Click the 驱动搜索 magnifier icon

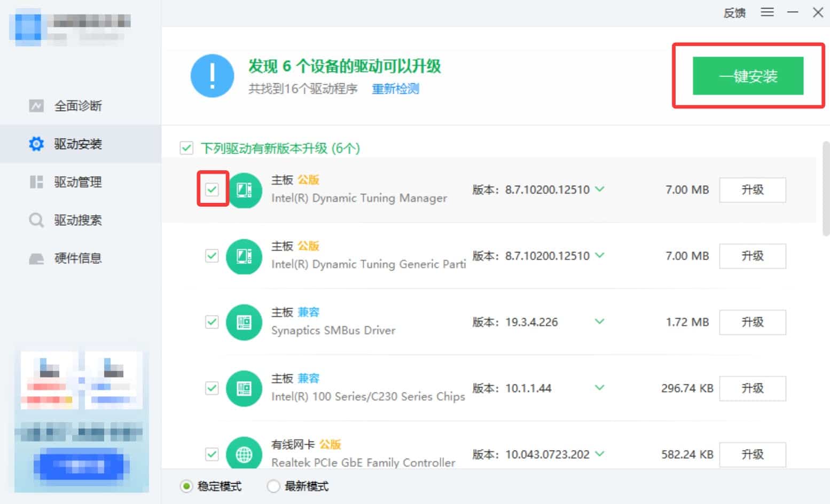point(36,220)
